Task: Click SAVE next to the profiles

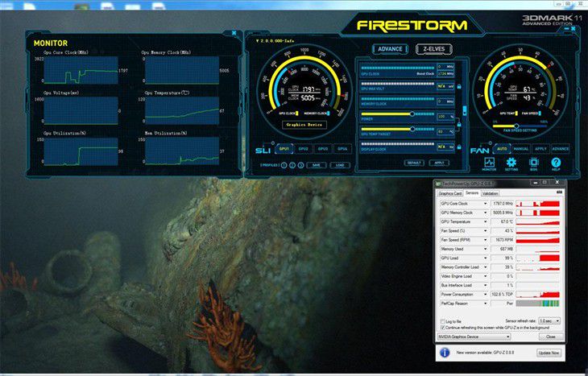Action: 316,165
